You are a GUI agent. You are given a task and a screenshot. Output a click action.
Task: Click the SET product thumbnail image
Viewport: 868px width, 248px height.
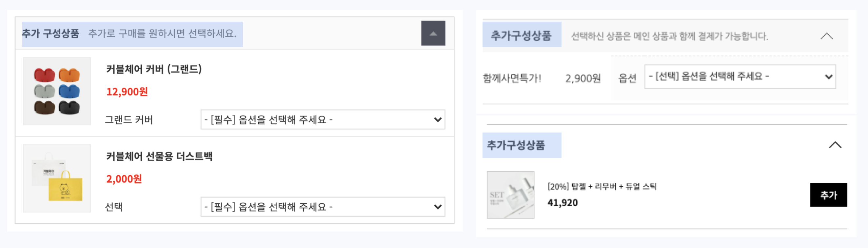click(510, 195)
